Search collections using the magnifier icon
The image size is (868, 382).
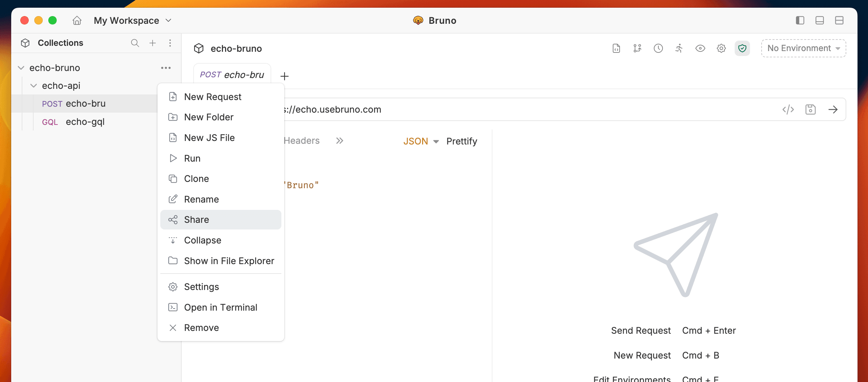[x=135, y=43]
